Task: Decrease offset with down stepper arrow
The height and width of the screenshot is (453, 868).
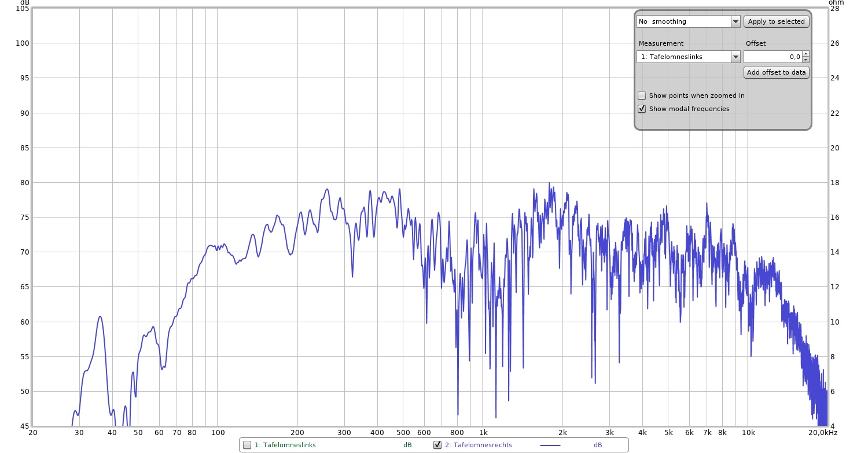Action: point(806,60)
